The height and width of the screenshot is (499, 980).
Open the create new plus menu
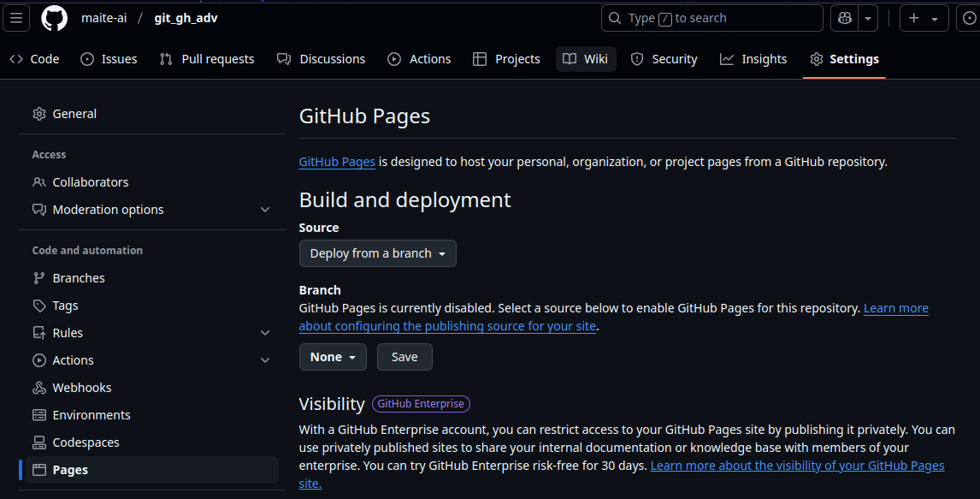click(x=924, y=18)
